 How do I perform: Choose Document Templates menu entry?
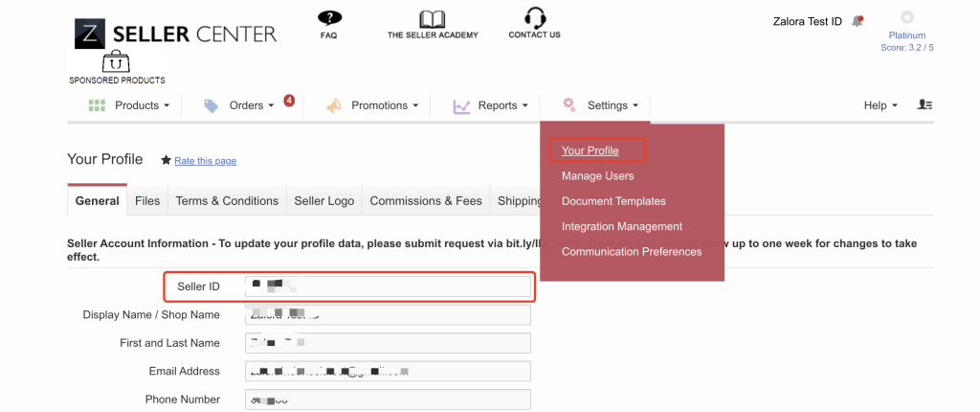pos(613,201)
